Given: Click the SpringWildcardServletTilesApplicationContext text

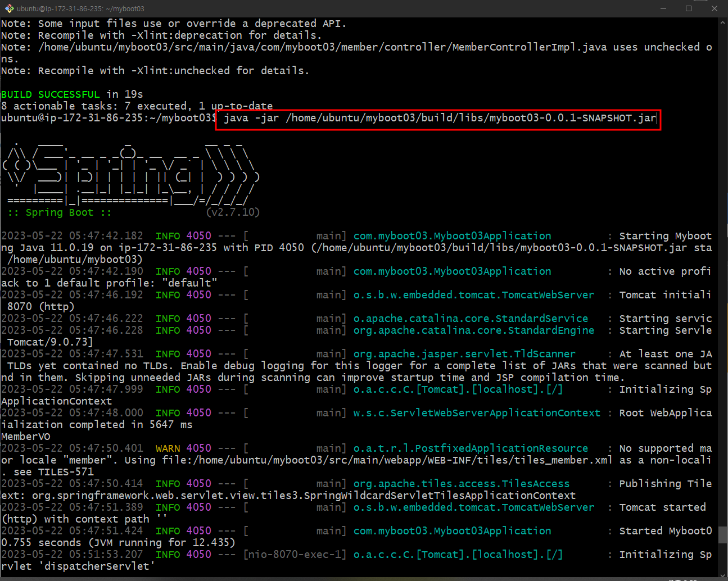Looking at the screenshot, I should [440, 496].
